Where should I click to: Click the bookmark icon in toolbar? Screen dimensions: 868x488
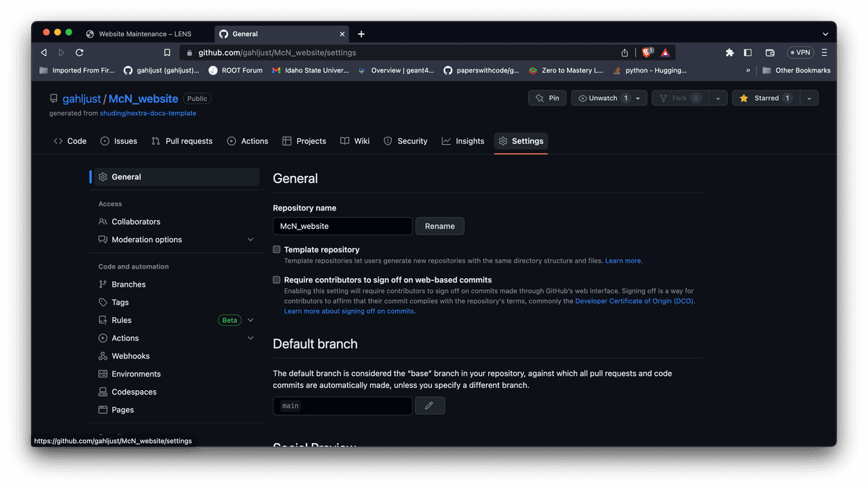(x=167, y=53)
